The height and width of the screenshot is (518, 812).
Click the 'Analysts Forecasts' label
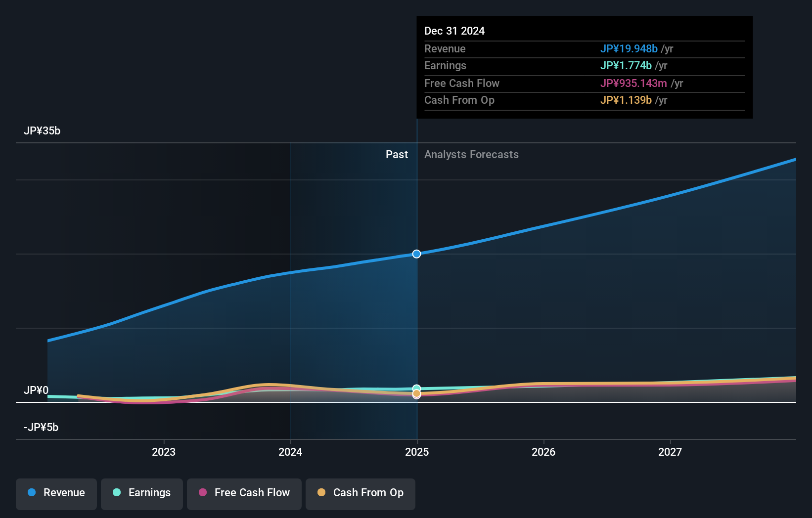click(x=471, y=155)
